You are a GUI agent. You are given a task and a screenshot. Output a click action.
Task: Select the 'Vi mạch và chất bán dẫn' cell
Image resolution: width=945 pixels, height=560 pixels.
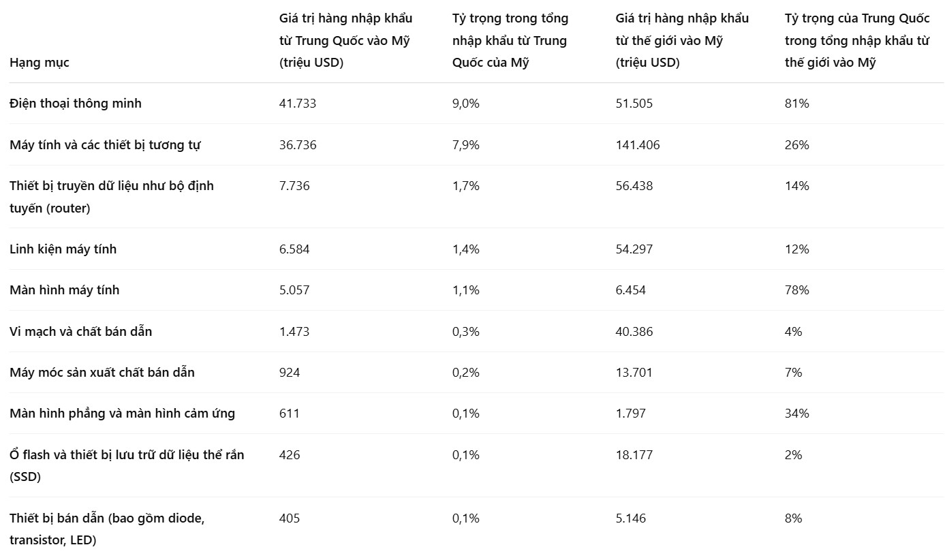click(x=81, y=332)
